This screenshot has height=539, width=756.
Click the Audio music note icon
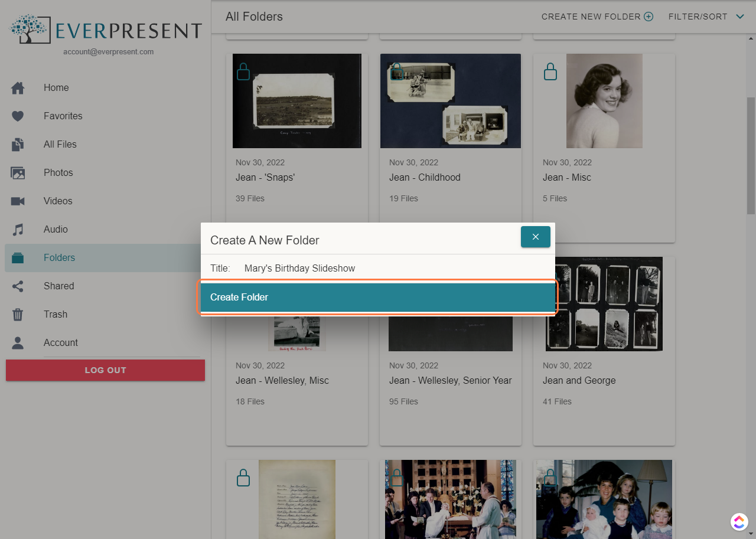tap(18, 230)
